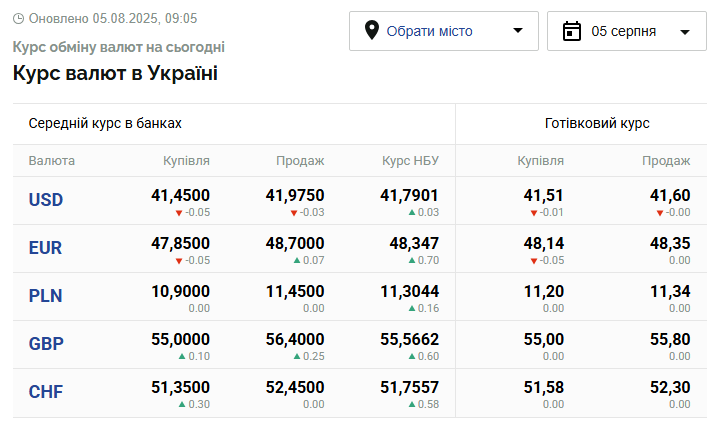Click the '05 серпня' date text
Viewport: 721px width, 431px height.
624,31
